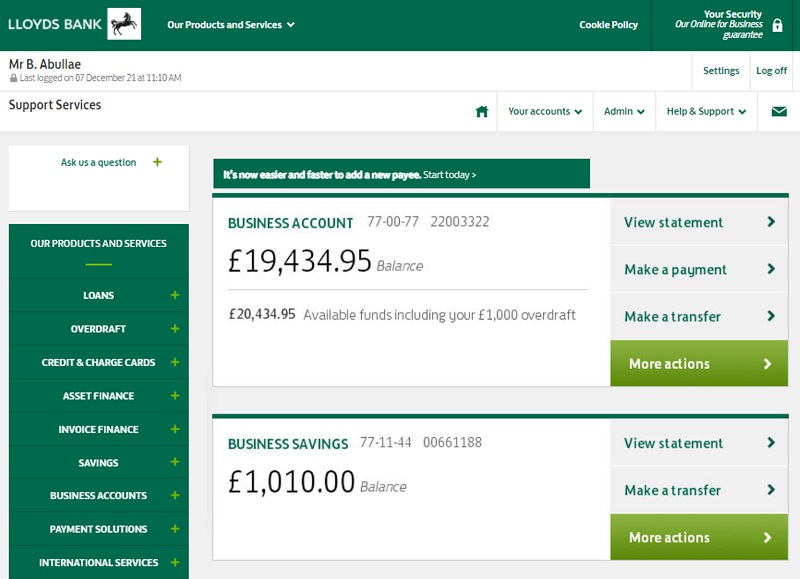Expand International Services in the sidebar
The height and width of the screenshot is (579, 800).
(177, 562)
